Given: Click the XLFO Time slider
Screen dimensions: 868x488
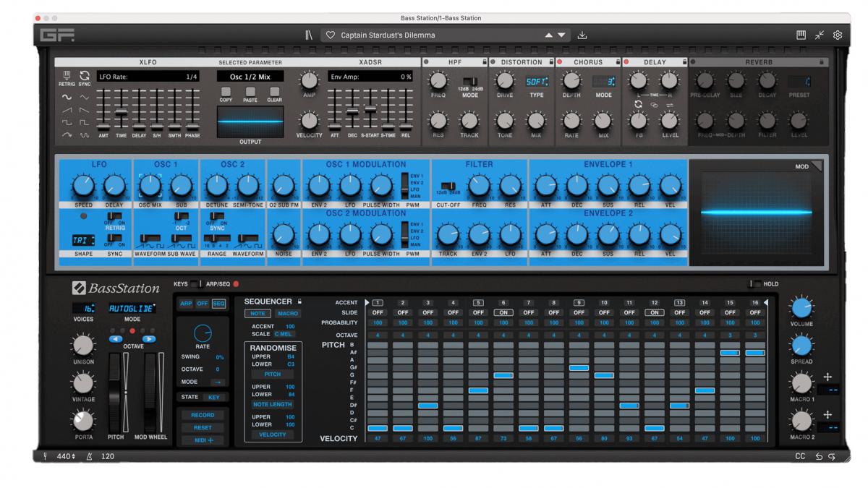Looking at the screenshot, I should coord(121,113).
